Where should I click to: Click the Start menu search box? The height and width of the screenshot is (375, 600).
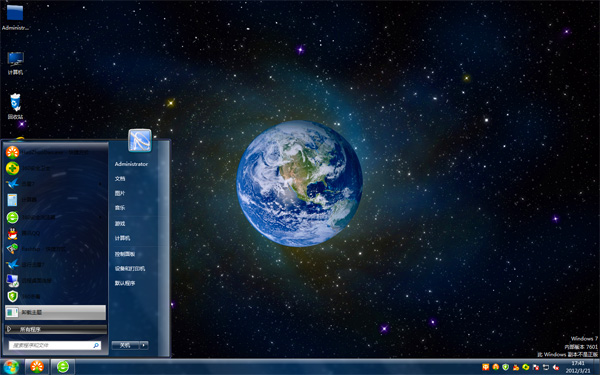pos(55,345)
